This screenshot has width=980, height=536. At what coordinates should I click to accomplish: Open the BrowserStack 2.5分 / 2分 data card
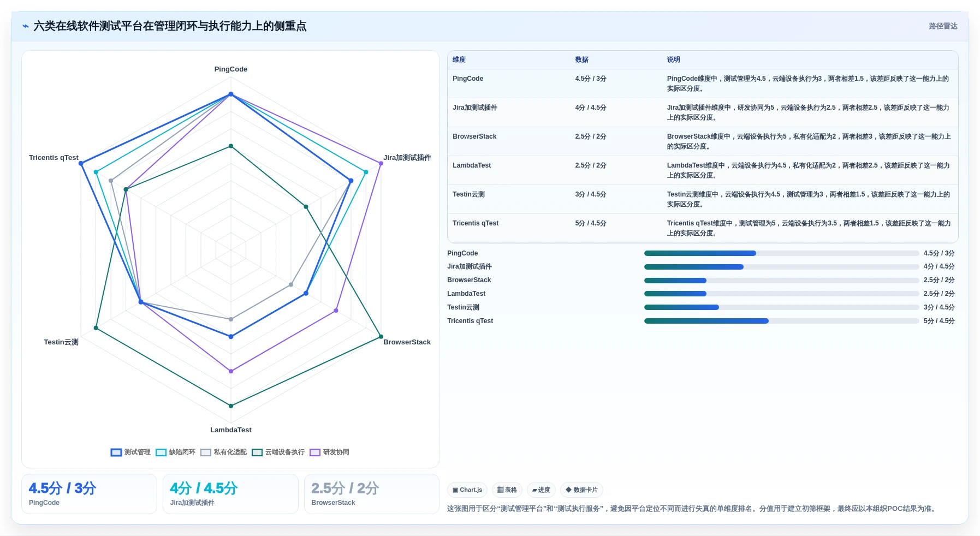(x=372, y=494)
